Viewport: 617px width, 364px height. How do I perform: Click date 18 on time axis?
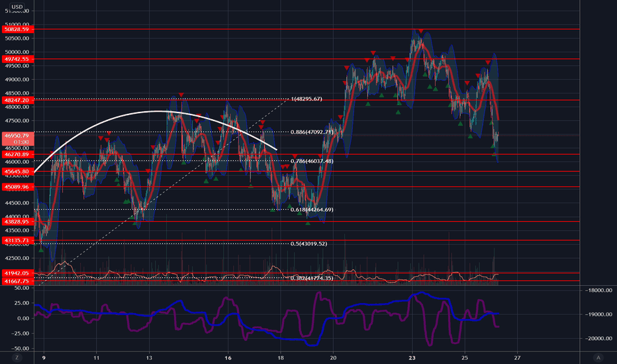281,357
